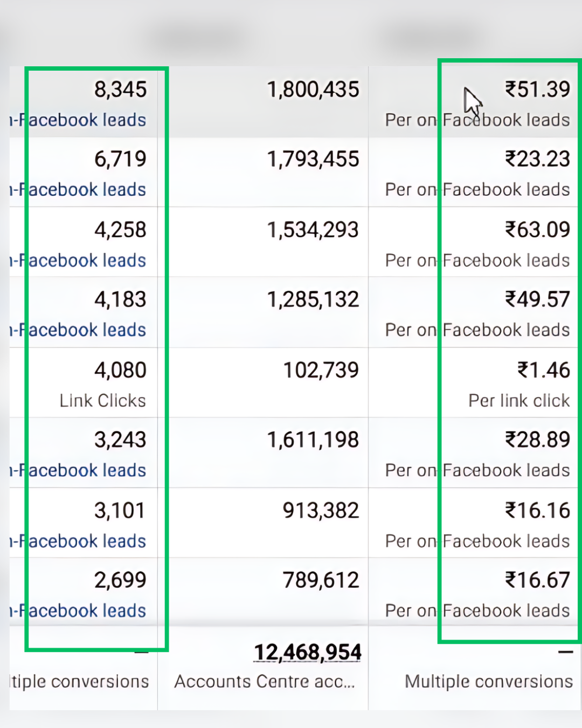This screenshot has width=582, height=728.
Task: Select the reach value 102,739
Action: (321, 370)
